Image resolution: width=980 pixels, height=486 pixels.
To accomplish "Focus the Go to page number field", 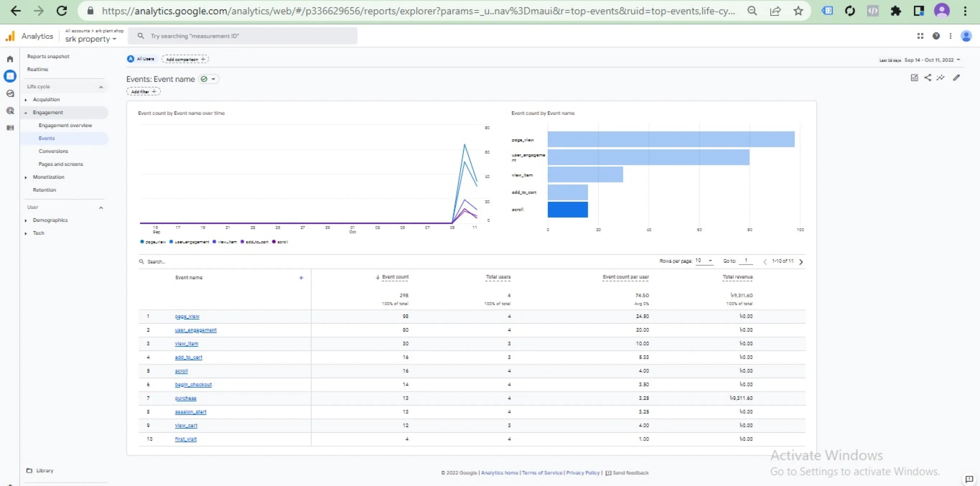I will (746, 261).
